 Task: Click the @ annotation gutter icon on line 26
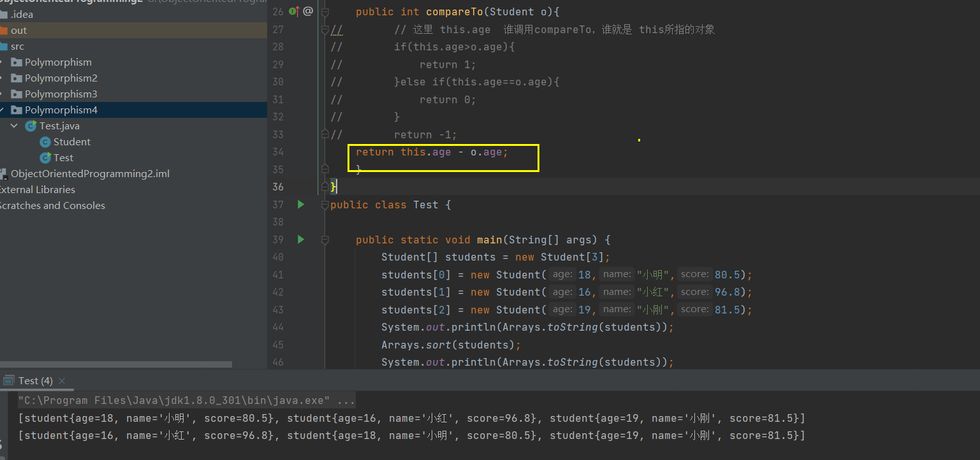click(308, 11)
